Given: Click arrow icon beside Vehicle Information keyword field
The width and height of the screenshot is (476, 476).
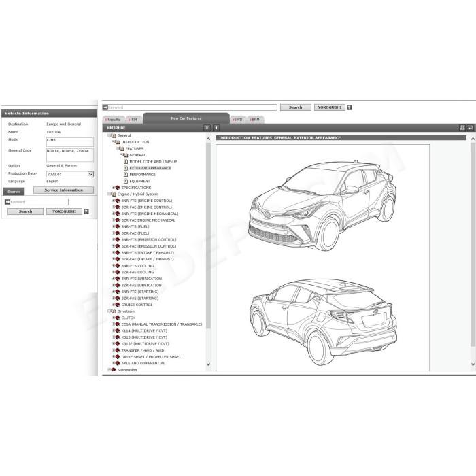Looking at the screenshot, I should 7,202.
